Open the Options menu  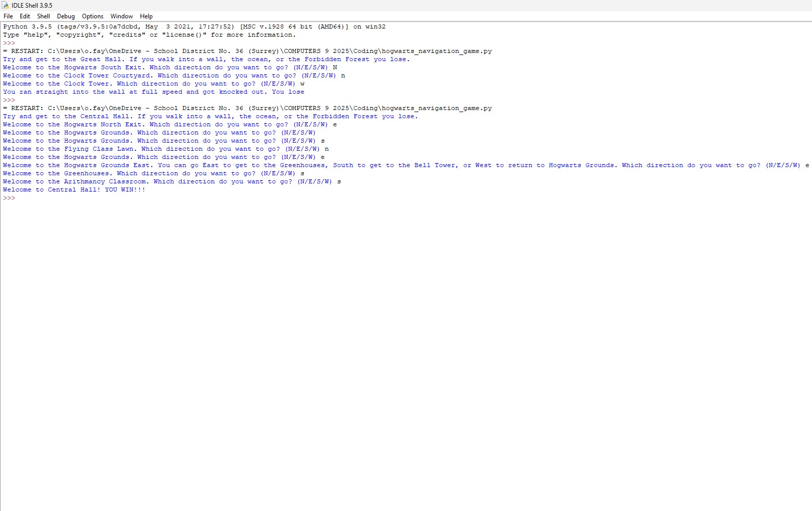tap(93, 16)
